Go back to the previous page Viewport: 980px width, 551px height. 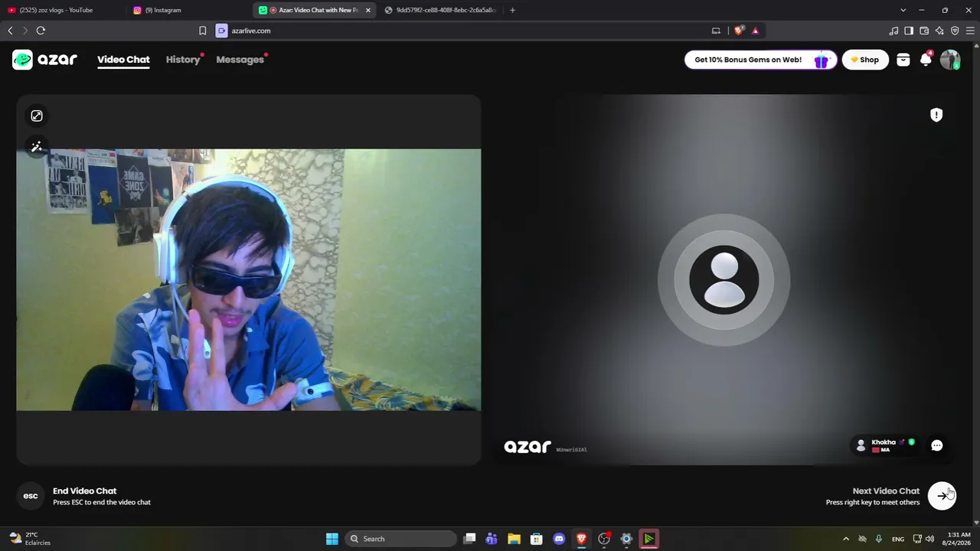10,31
